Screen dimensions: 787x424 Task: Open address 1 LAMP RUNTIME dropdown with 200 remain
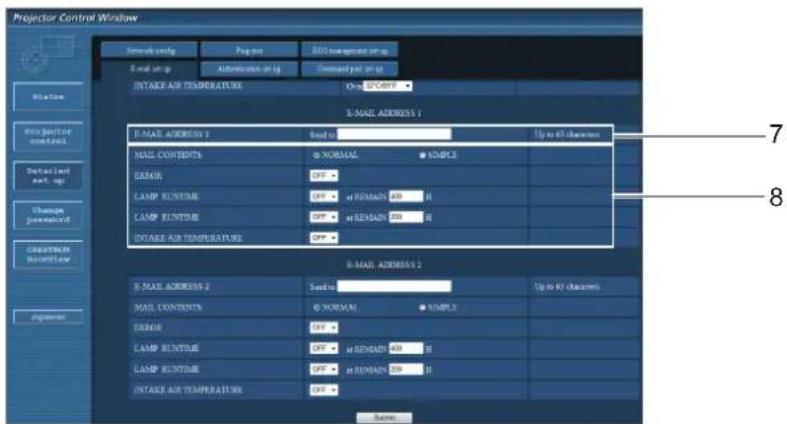coord(324,217)
